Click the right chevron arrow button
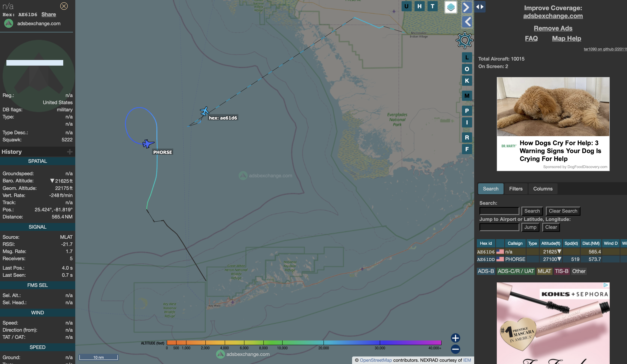The image size is (627, 364). pyautogui.click(x=467, y=7)
